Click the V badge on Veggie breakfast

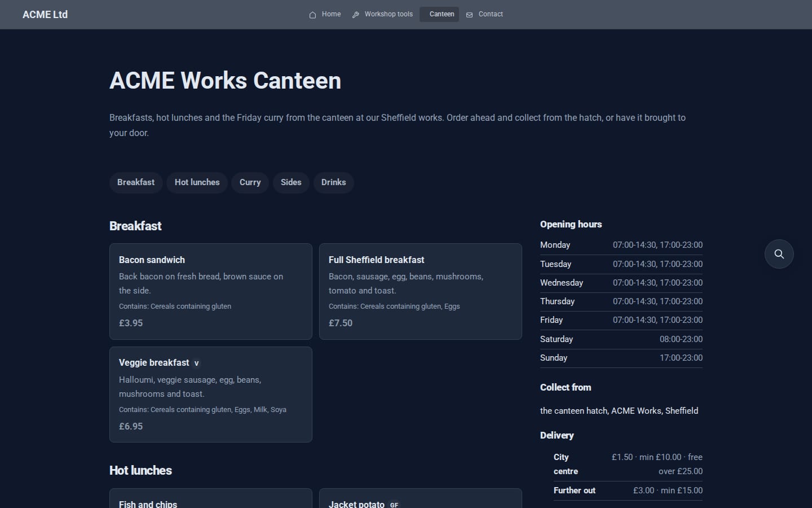tap(196, 364)
